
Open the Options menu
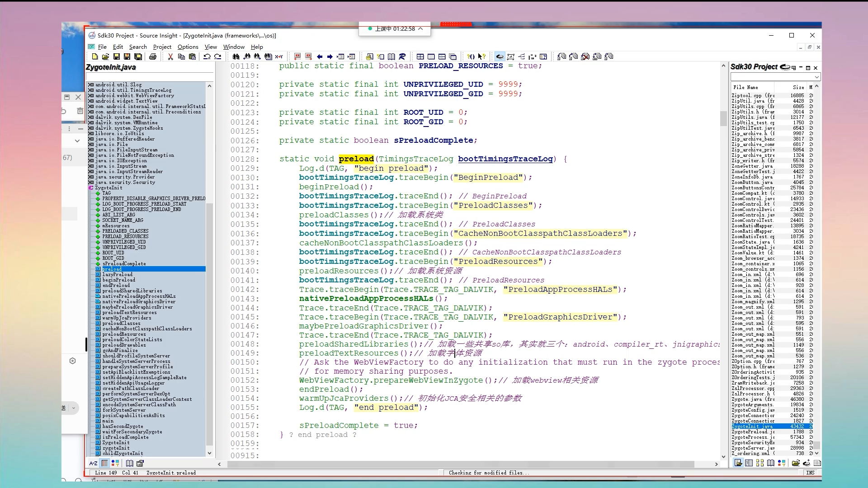point(188,47)
